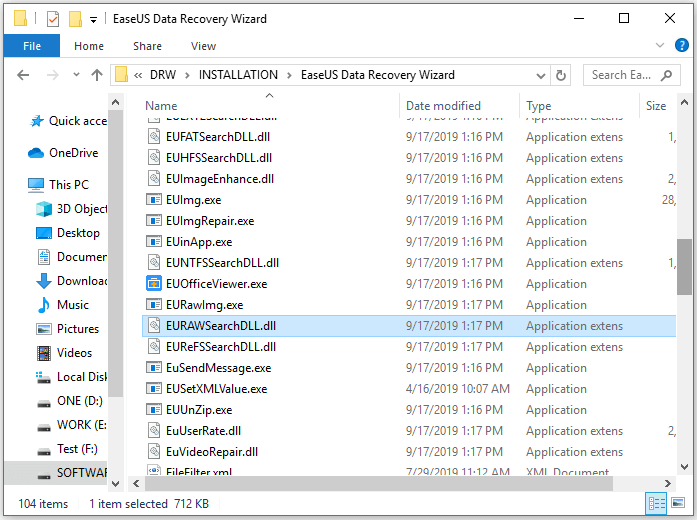Image resolution: width=697 pixels, height=520 pixels.
Task: Click the Up one level arrow
Action: pyautogui.click(x=97, y=75)
